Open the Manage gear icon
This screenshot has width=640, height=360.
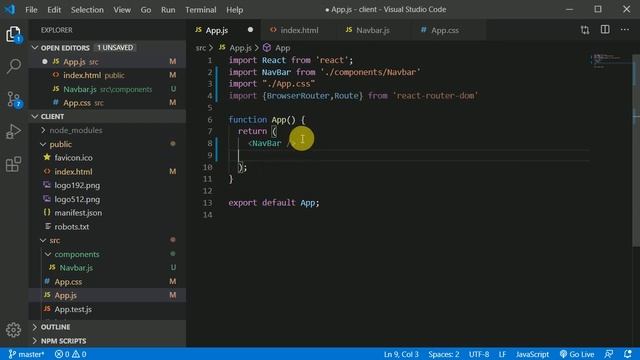[13, 330]
